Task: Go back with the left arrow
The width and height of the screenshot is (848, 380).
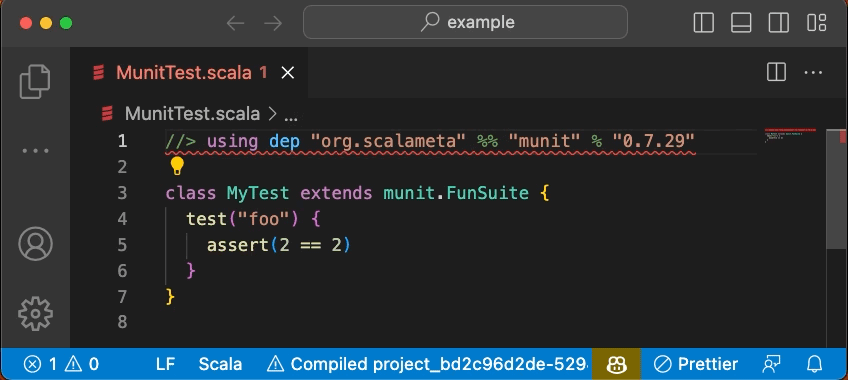Action: tap(235, 23)
